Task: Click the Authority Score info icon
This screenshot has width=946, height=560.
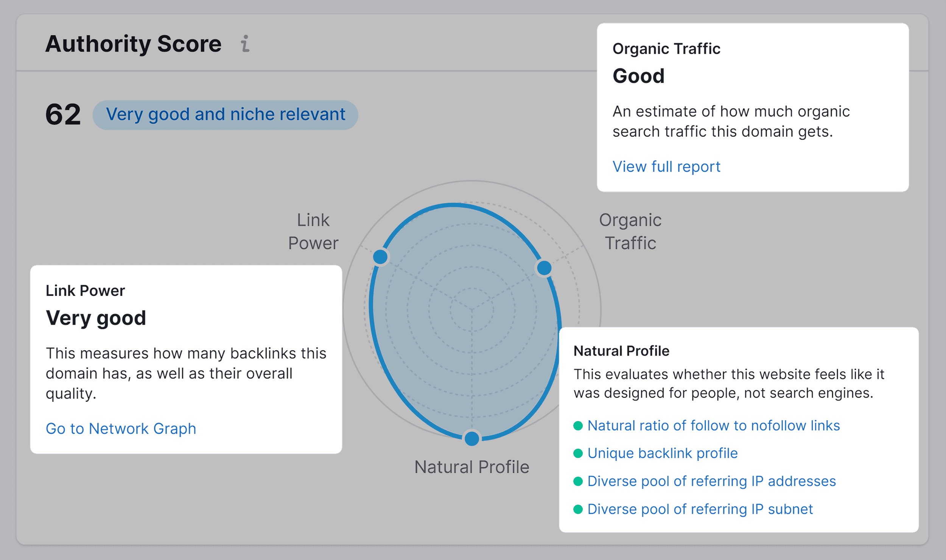Action: (245, 44)
